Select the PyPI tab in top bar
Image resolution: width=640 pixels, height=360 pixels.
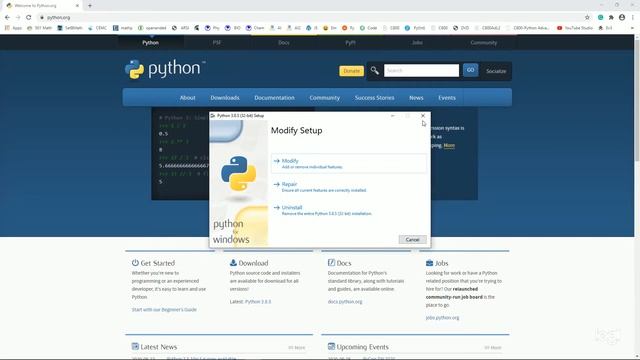pos(350,42)
